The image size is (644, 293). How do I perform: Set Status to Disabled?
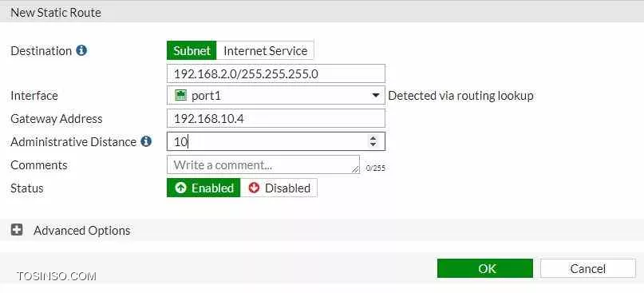(279, 188)
